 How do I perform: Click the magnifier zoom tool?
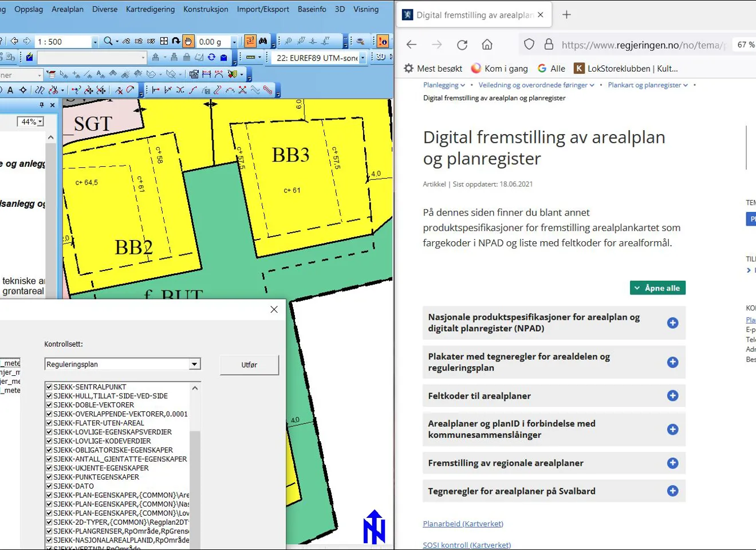[x=108, y=41]
